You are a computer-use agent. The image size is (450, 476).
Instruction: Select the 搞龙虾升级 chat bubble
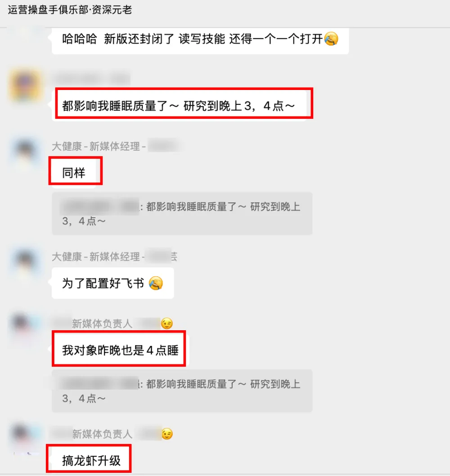[x=91, y=460]
